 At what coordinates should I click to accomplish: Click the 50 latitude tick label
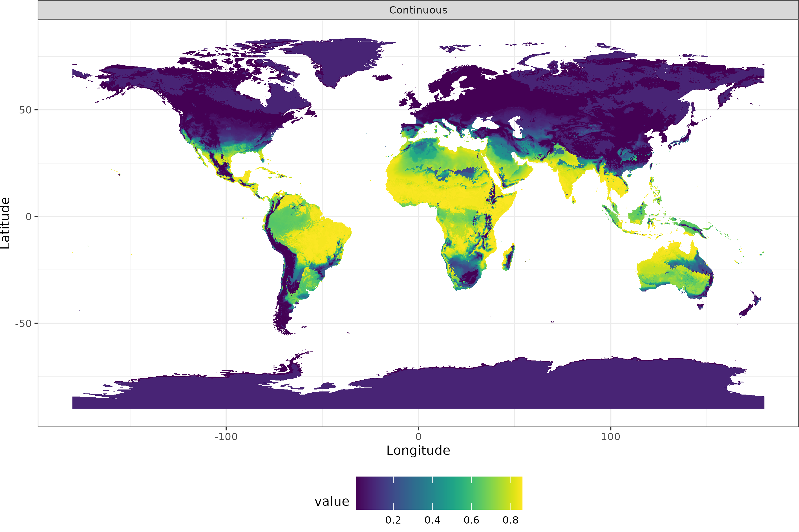(x=25, y=110)
